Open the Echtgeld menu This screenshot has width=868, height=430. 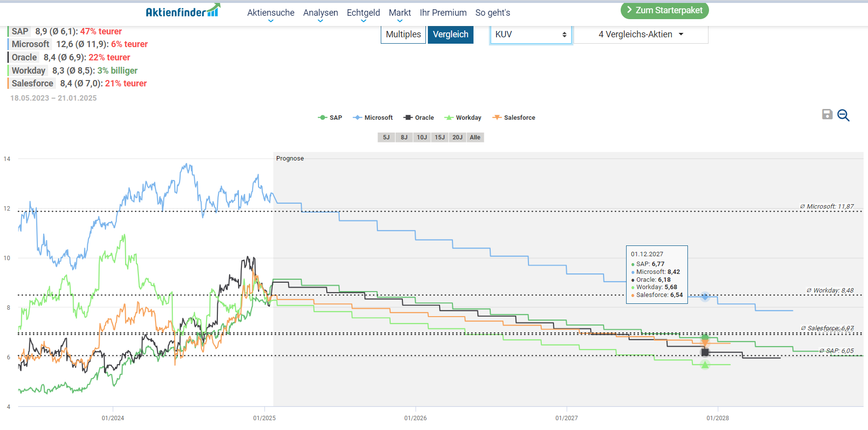pyautogui.click(x=363, y=13)
